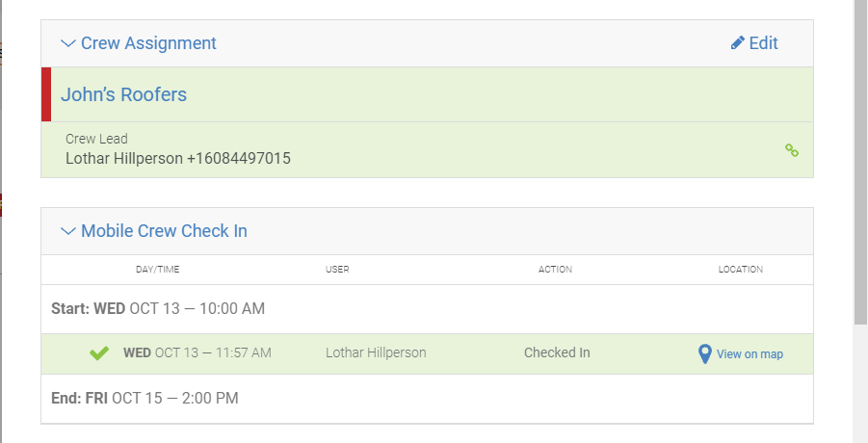This screenshot has height=443, width=868.
Task: Click Lothar Hillperson in the check-in row
Action: pyautogui.click(x=376, y=352)
